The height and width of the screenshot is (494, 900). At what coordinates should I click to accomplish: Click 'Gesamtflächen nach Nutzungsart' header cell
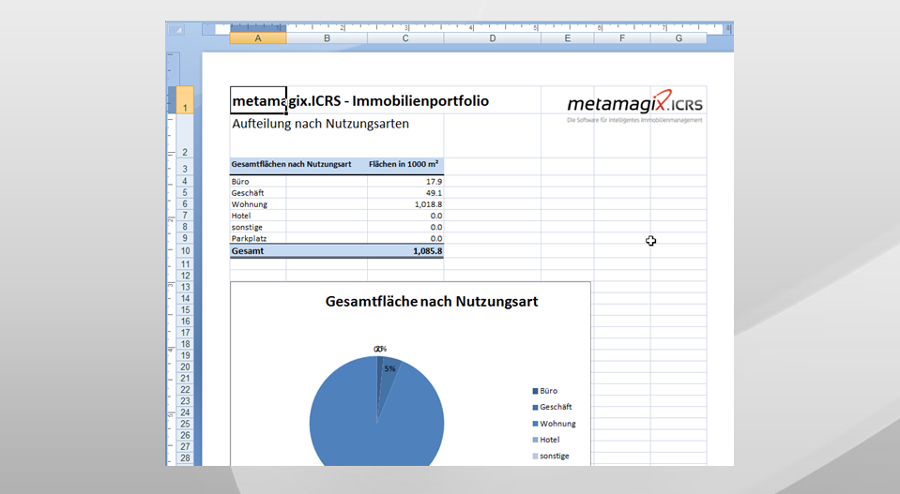[x=291, y=164]
